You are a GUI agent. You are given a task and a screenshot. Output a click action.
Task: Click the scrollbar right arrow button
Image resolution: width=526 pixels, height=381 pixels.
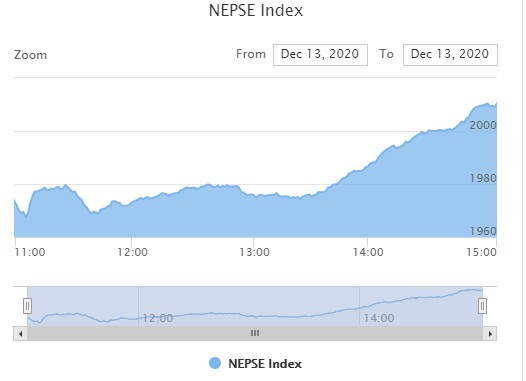(490, 334)
